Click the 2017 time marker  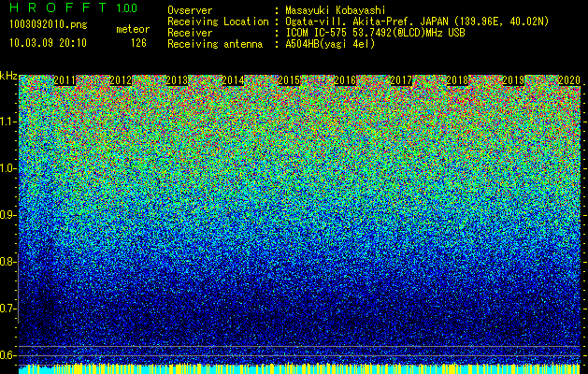tap(401, 80)
